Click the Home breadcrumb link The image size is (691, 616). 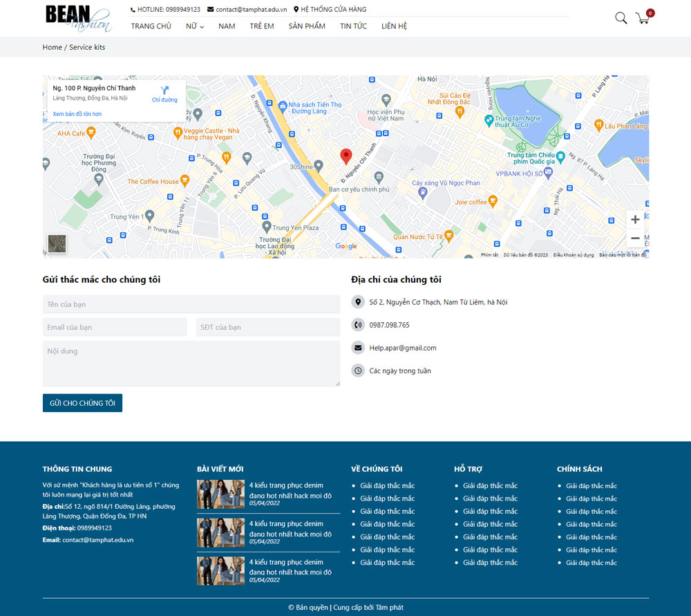pyautogui.click(x=52, y=47)
